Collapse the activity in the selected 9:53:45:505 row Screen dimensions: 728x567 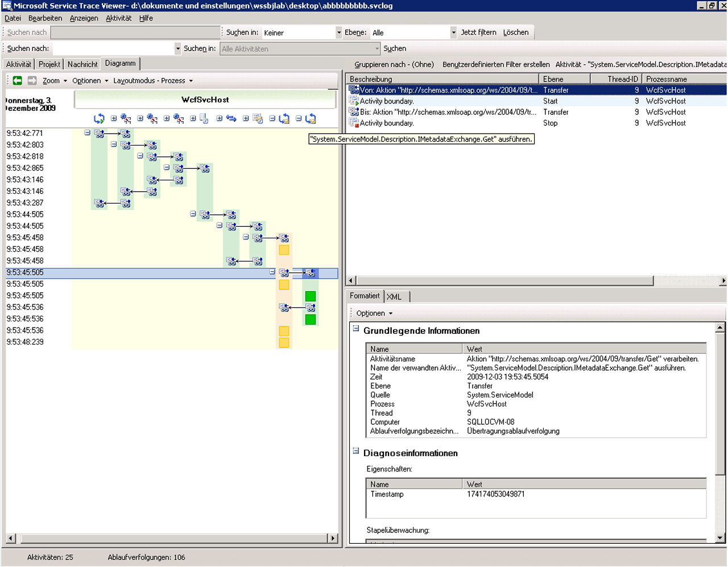click(x=272, y=272)
